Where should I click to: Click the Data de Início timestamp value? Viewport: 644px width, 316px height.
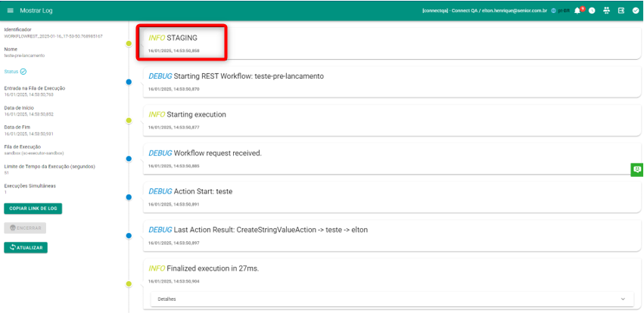coord(29,114)
